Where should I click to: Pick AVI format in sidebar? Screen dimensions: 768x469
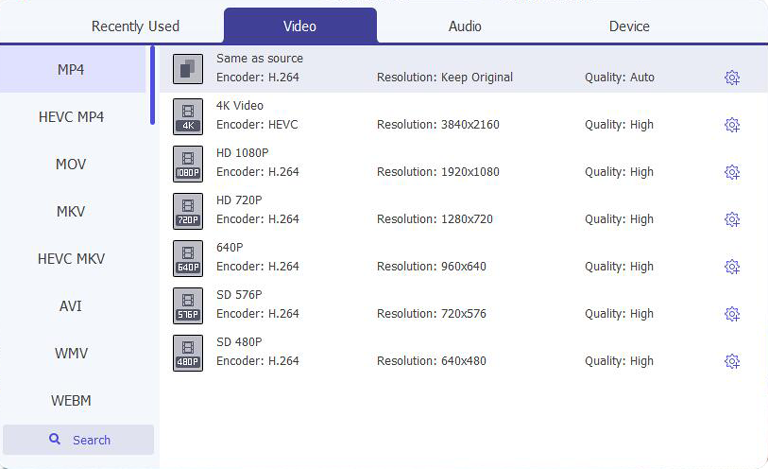tap(73, 306)
